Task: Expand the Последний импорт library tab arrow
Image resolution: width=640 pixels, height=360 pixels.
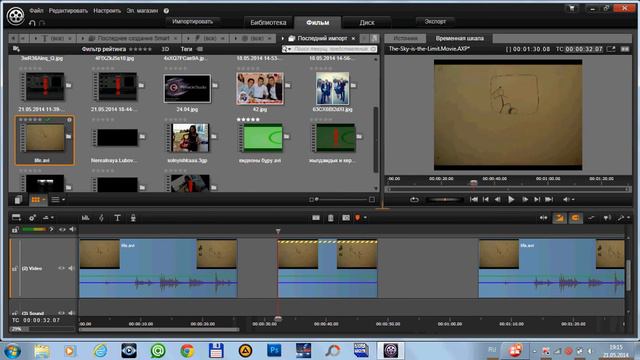Action: point(282,38)
